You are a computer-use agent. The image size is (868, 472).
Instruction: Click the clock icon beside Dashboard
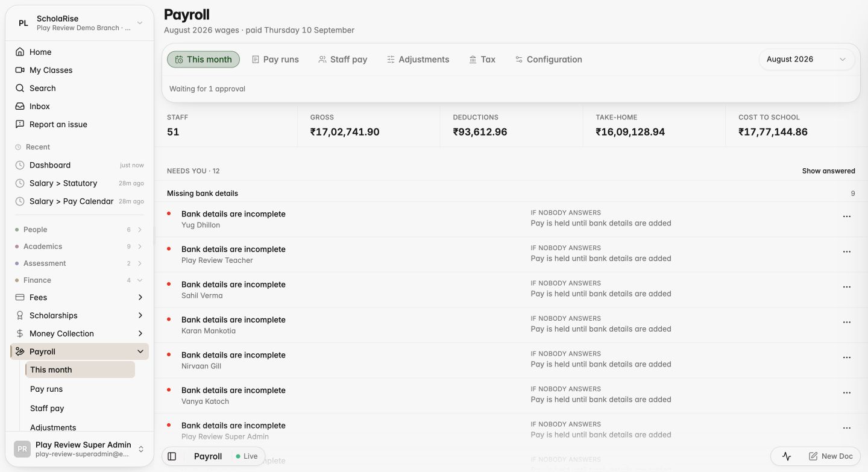pos(20,165)
